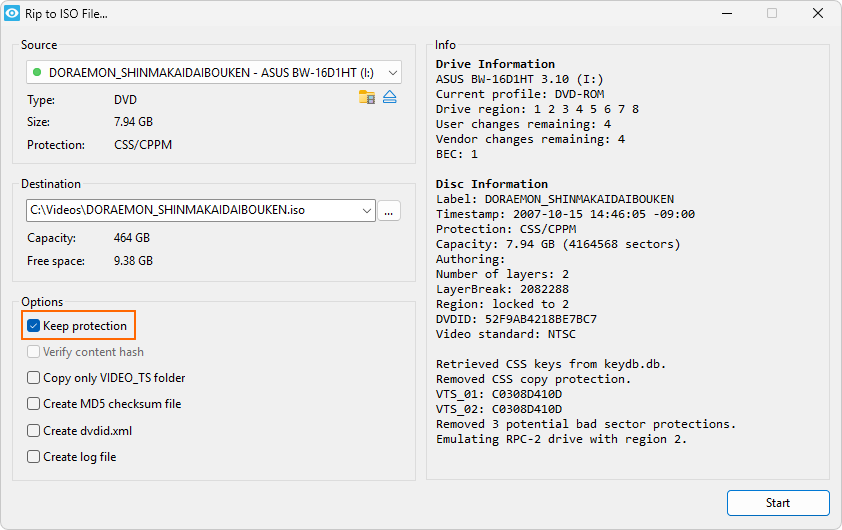This screenshot has height=530, width=842.
Task: Tick the Create dvdid.xml option
Action: click(x=34, y=431)
